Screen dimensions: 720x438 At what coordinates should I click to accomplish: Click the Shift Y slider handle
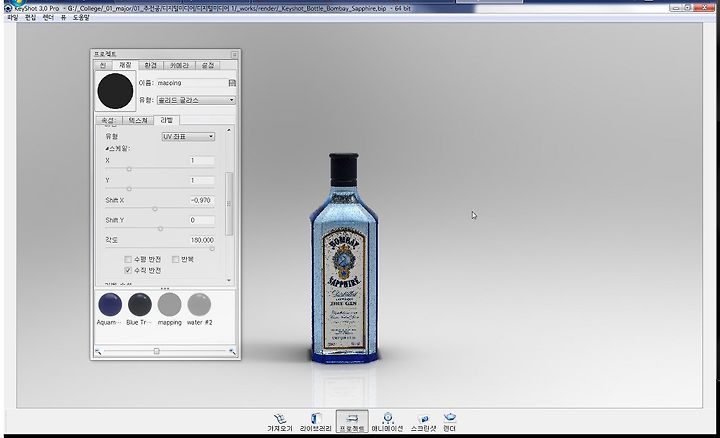point(160,229)
